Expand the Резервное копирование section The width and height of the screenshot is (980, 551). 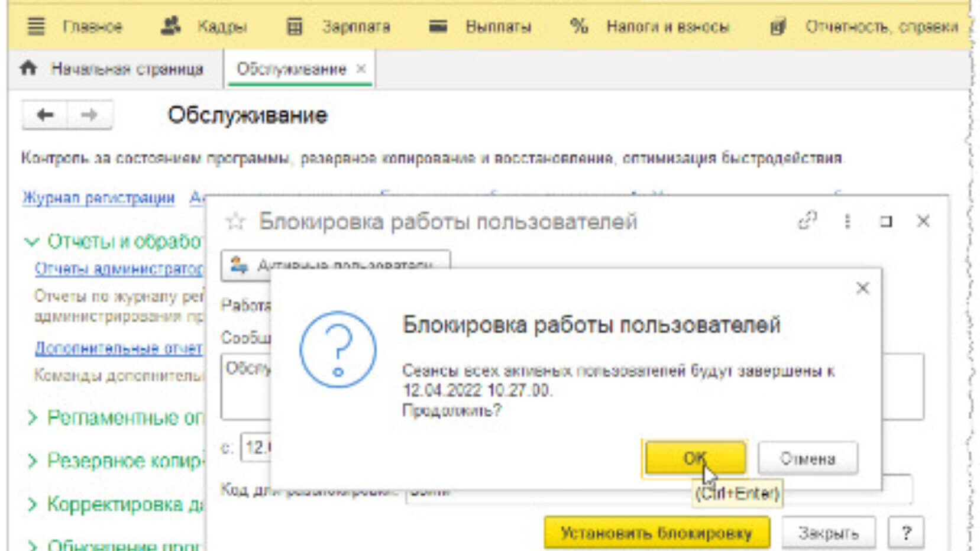(x=32, y=461)
